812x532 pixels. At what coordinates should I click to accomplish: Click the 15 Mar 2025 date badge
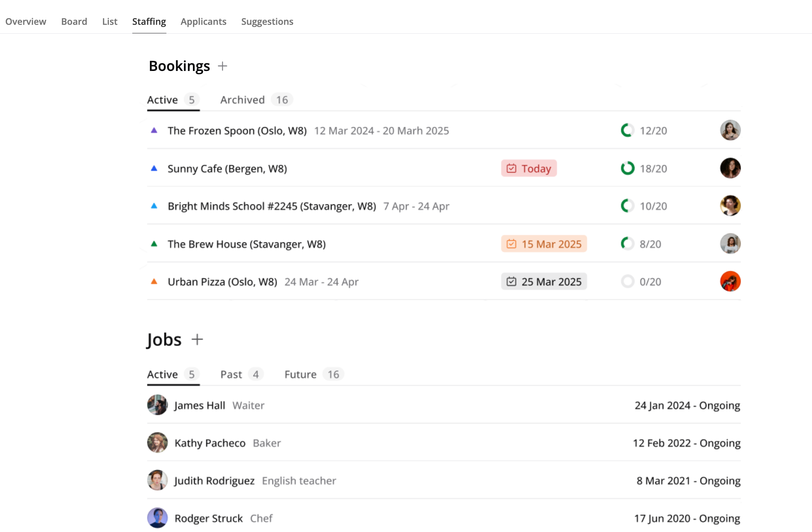coord(544,244)
